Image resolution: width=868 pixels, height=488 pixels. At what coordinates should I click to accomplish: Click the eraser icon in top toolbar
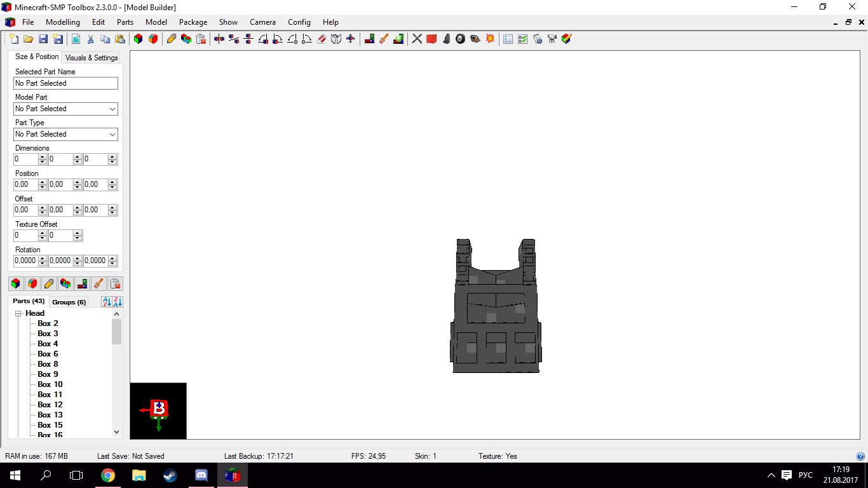321,39
